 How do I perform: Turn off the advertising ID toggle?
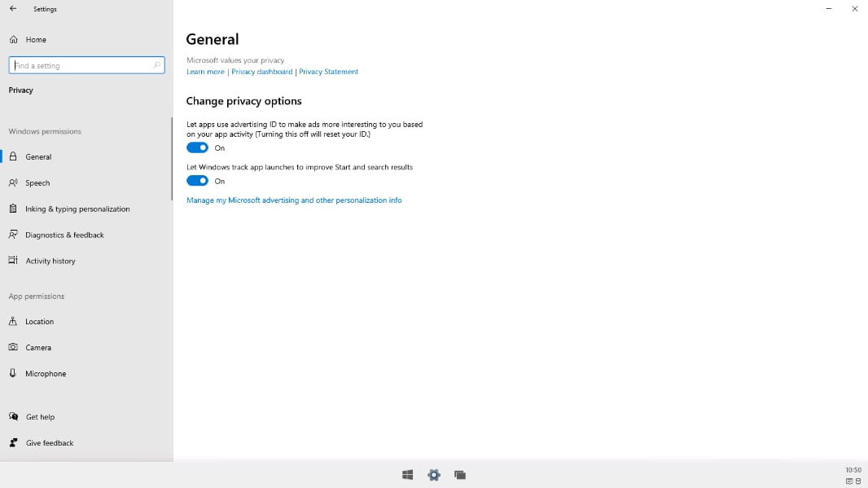coord(197,148)
